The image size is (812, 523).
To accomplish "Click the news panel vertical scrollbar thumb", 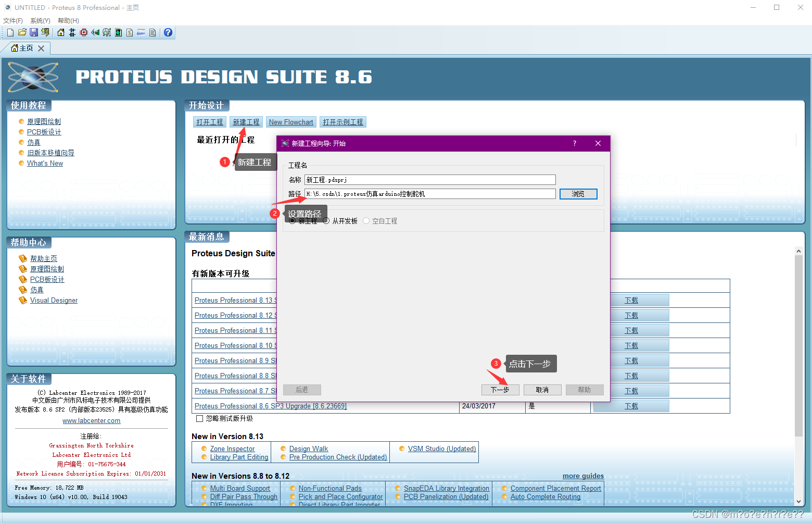I will point(799,345).
